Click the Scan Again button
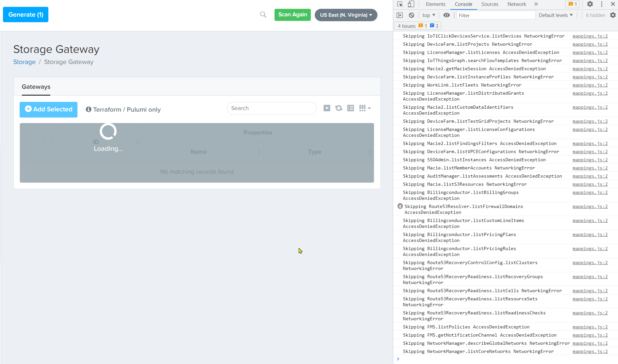The image size is (618, 364). (292, 15)
